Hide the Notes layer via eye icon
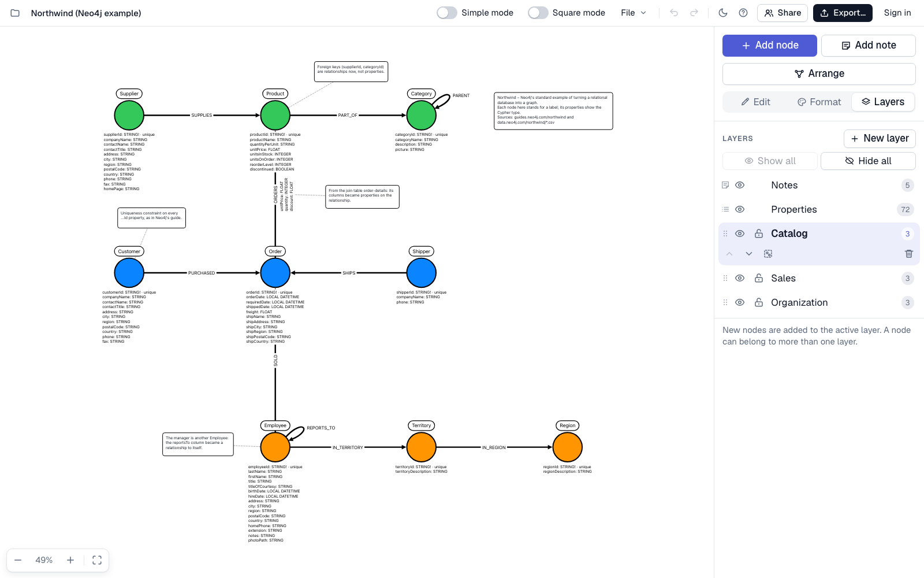 pyautogui.click(x=740, y=185)
